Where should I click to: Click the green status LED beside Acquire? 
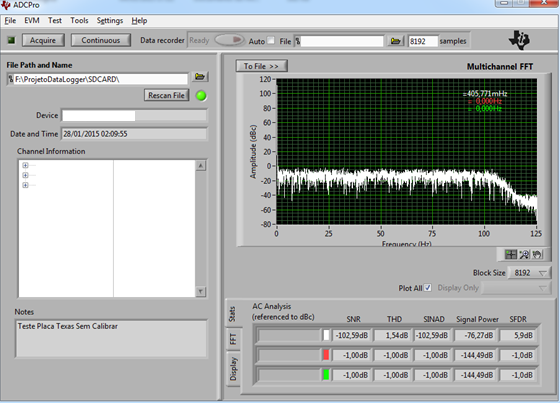click(11, 40)
